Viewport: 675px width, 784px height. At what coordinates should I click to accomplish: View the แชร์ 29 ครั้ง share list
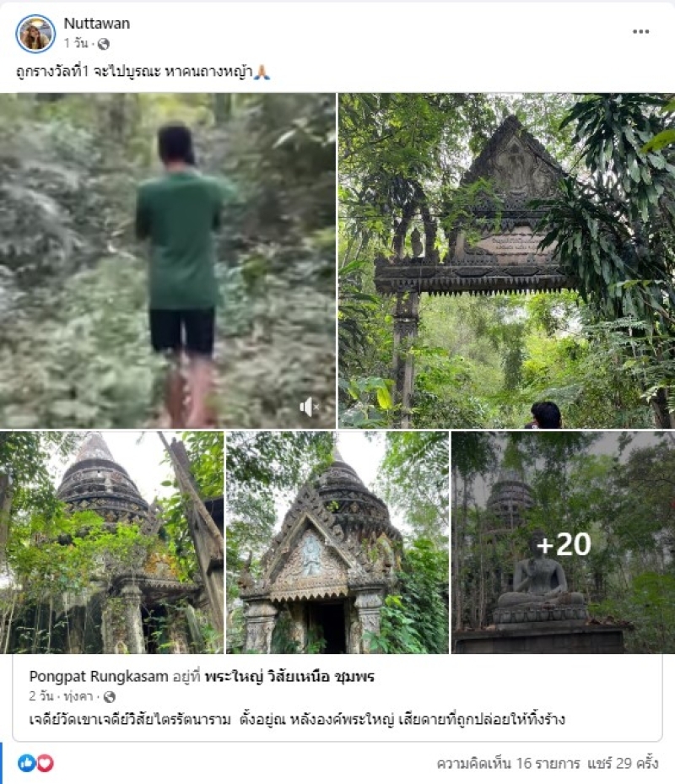point(623,764)
